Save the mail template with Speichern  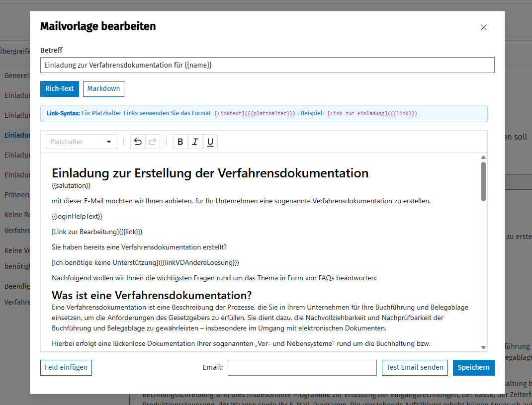[x=474, y=368]
